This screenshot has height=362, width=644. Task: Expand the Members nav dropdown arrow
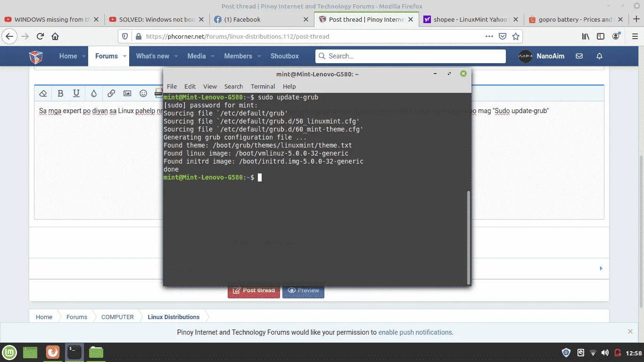tap(259, 56)
